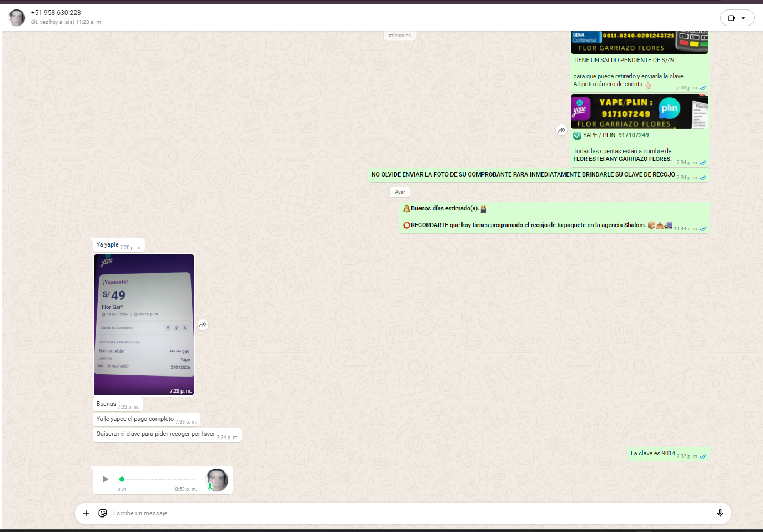Expand the call options dropdown arrow

744,18
